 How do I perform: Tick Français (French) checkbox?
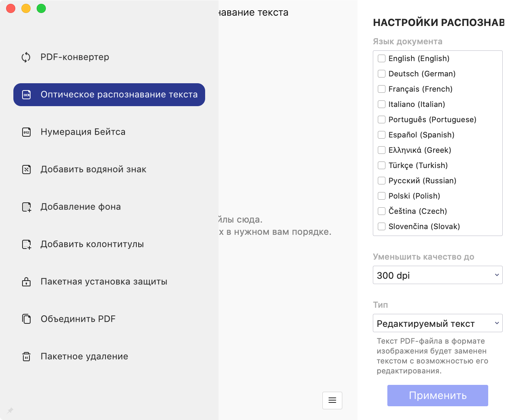click(382, 89)
